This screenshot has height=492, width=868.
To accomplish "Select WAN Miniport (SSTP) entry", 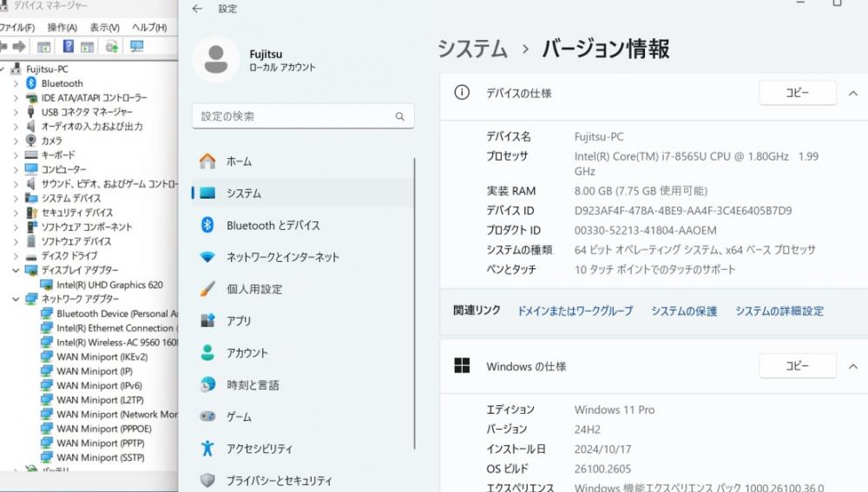I will click(x=101, y=457).
